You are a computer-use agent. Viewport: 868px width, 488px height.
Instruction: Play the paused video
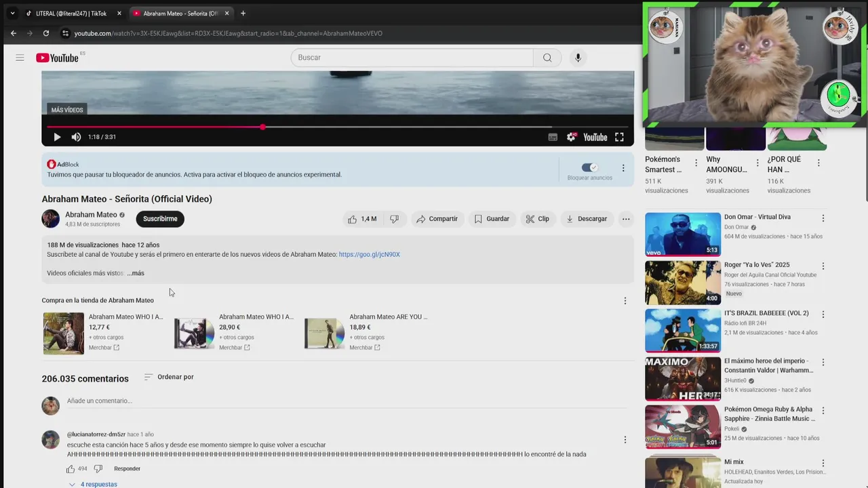(x=57, y=137)
